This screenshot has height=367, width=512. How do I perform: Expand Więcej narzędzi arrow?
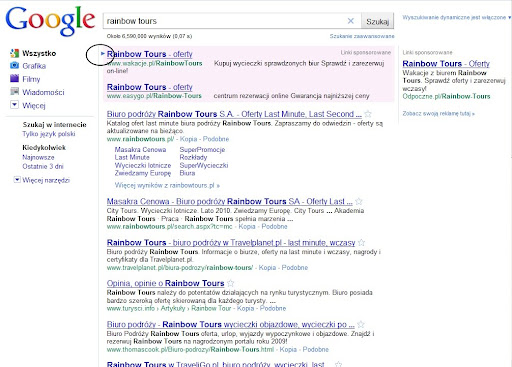[x=17, y=180]
